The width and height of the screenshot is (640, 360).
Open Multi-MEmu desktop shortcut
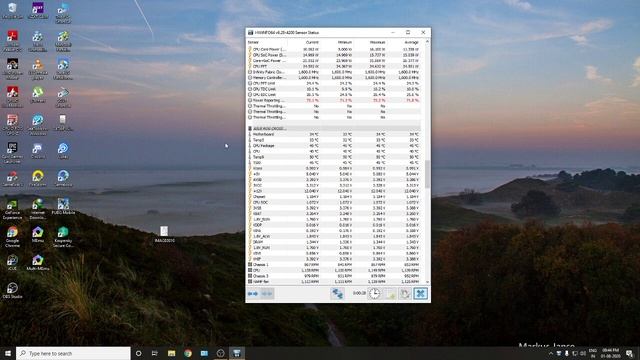(38, 262)
